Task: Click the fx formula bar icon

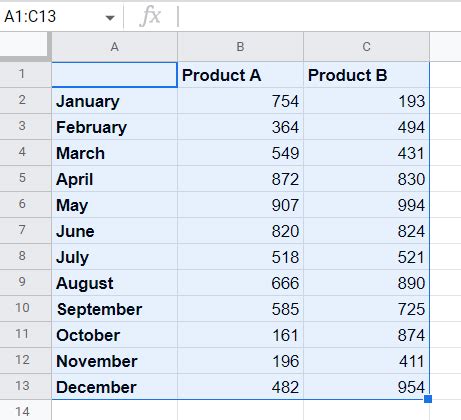Action: [151, 16]
